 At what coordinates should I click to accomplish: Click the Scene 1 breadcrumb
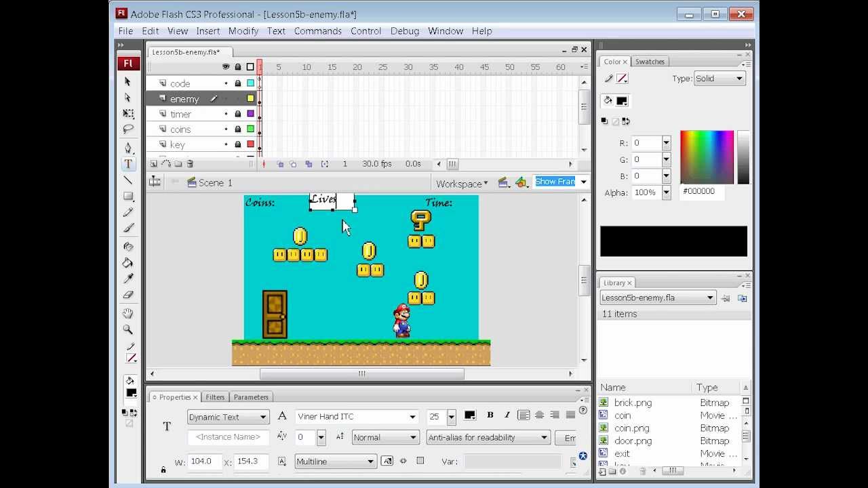(210, 183)
